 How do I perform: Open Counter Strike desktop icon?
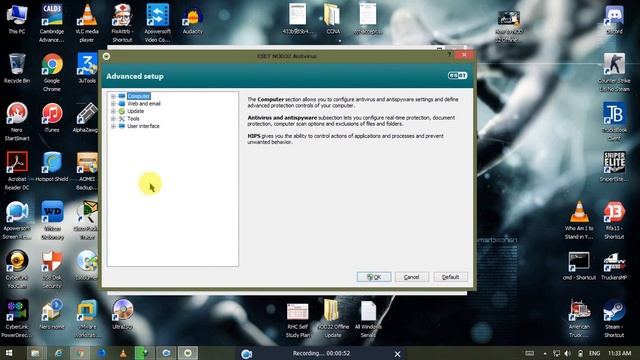point(614,73)
